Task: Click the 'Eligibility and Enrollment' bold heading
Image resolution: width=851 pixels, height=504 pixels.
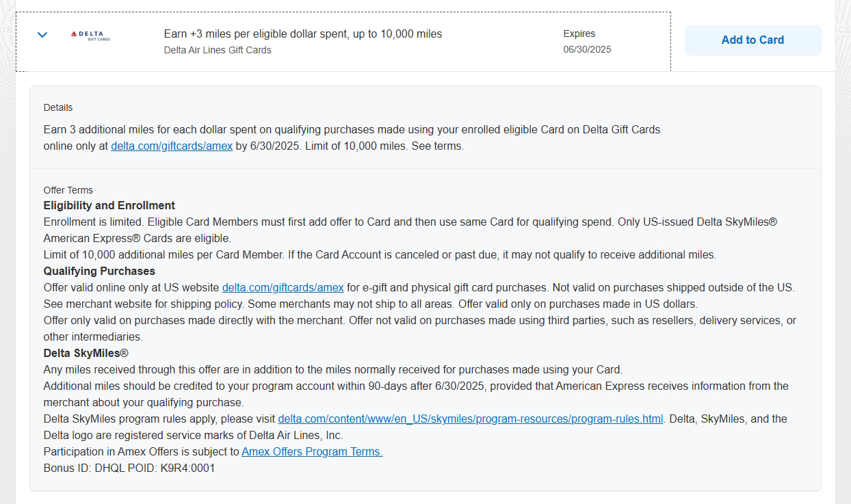Action: [x=109, y=205]
